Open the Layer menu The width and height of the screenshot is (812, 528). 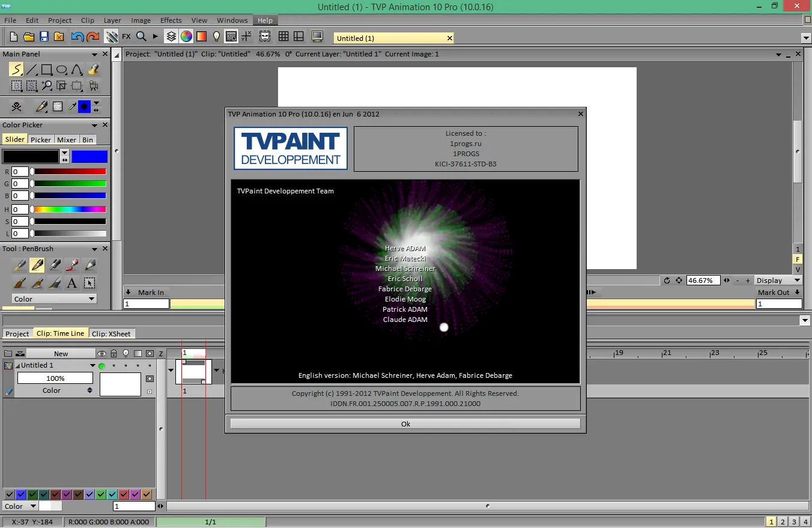tap(112, 20)
